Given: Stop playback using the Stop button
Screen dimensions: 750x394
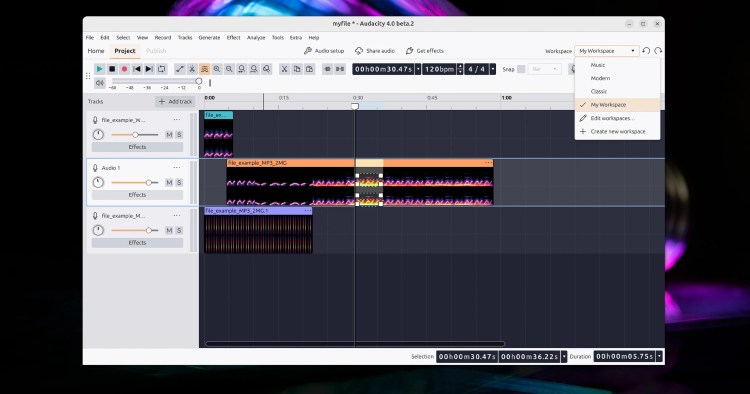Looking at the screenshot, I should coord(112,69).
